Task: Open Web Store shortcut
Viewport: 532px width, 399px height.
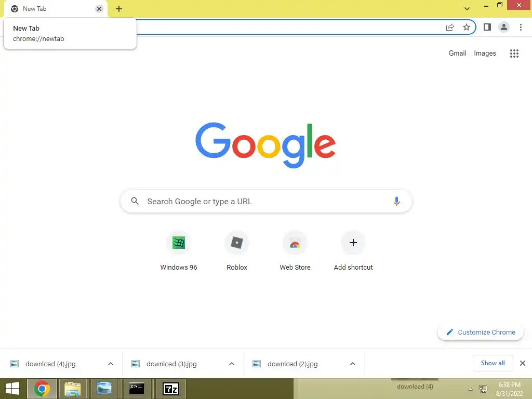Action: (295, 251)
